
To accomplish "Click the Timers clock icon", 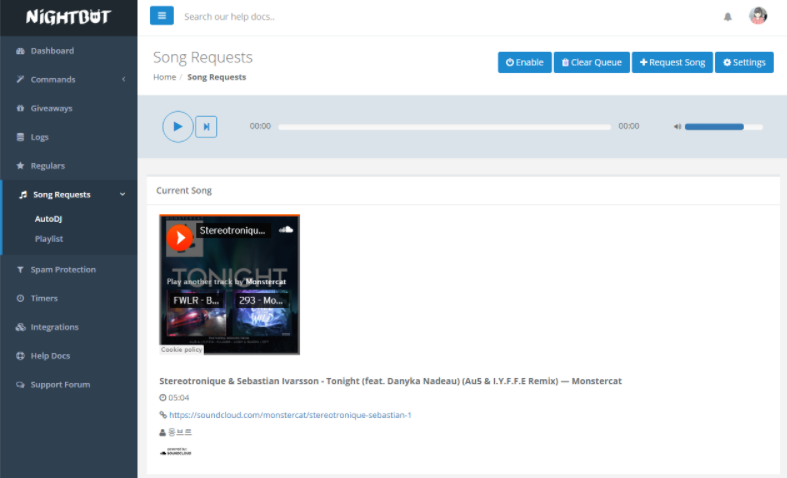I will (x=20, y=298).
